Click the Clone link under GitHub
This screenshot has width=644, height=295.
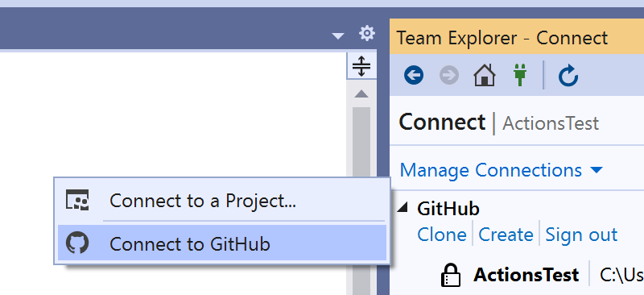[442, 235]
